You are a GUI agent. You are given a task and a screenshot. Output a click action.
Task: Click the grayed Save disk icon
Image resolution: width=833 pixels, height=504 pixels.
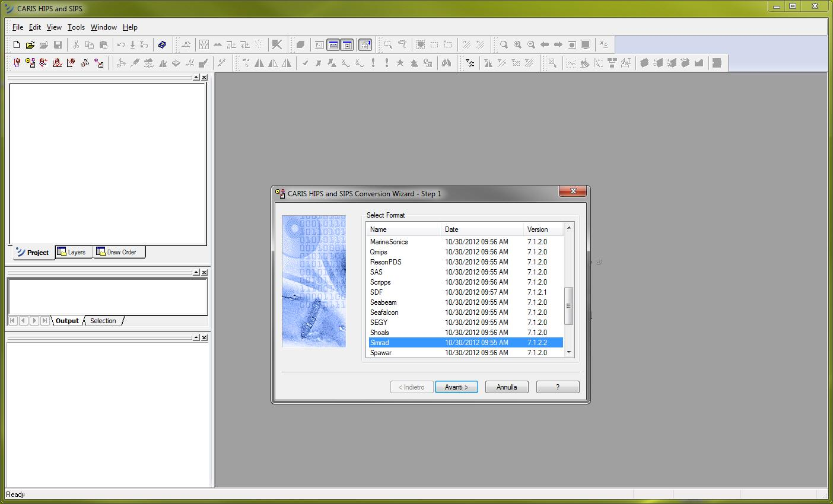coord(58,44)
